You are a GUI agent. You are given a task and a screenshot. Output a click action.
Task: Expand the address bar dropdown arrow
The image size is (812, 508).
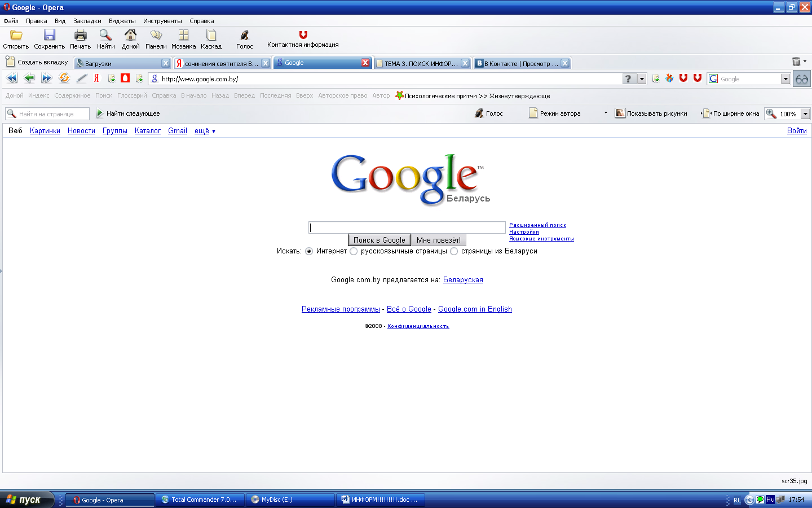pyautogui.click(x=642, y=79)
